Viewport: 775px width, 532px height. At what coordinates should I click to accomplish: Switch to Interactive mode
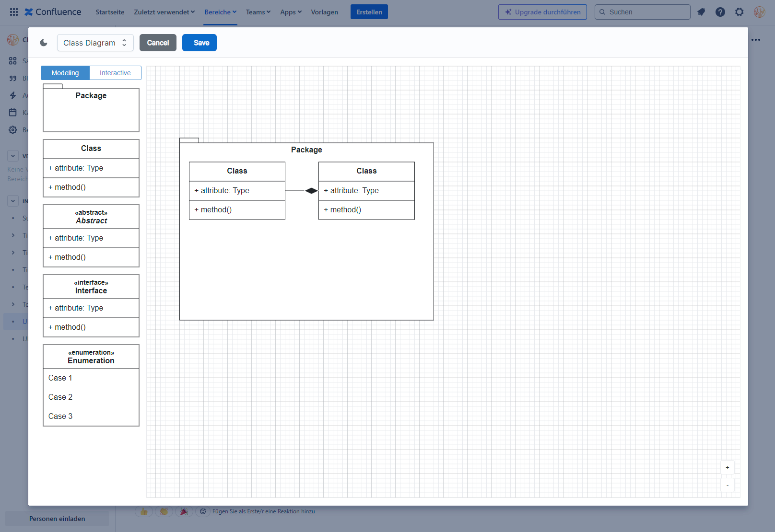click(x=115, y=73)
